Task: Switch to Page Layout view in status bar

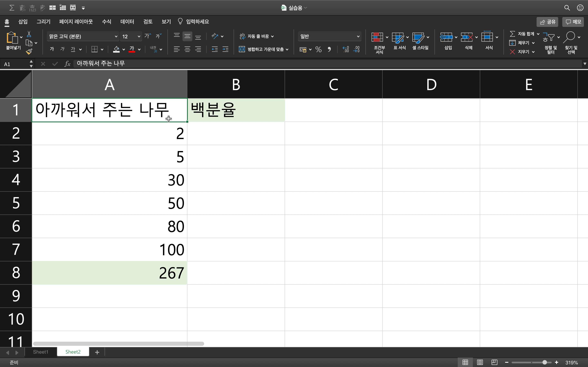Action: 480,362
